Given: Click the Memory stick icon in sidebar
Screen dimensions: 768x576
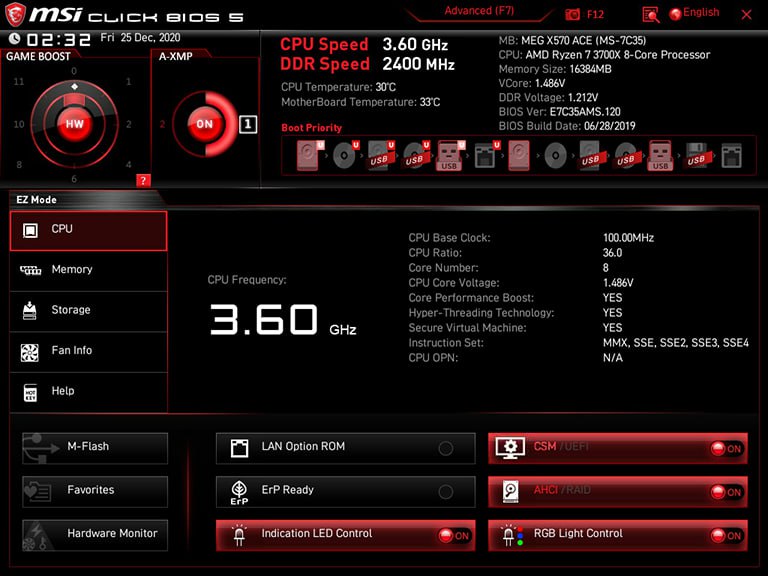Looking at the screenshot, I should tap(30, 270).
